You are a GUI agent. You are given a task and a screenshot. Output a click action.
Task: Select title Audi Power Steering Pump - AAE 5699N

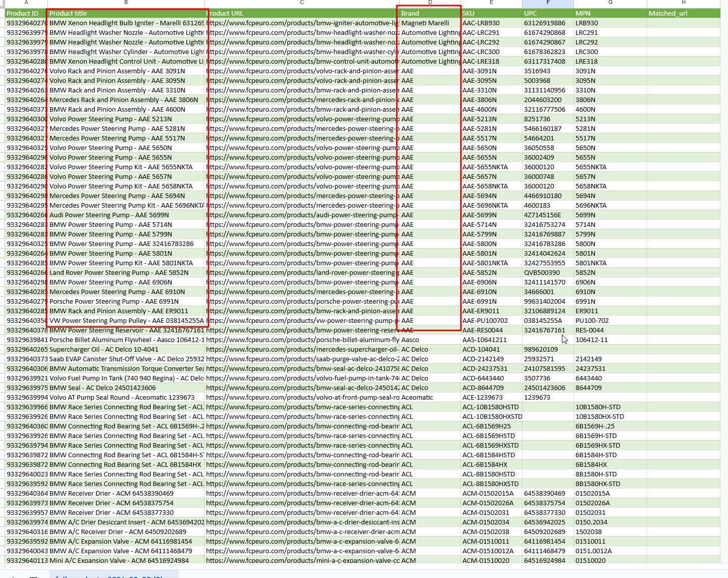tap(126, 215)
